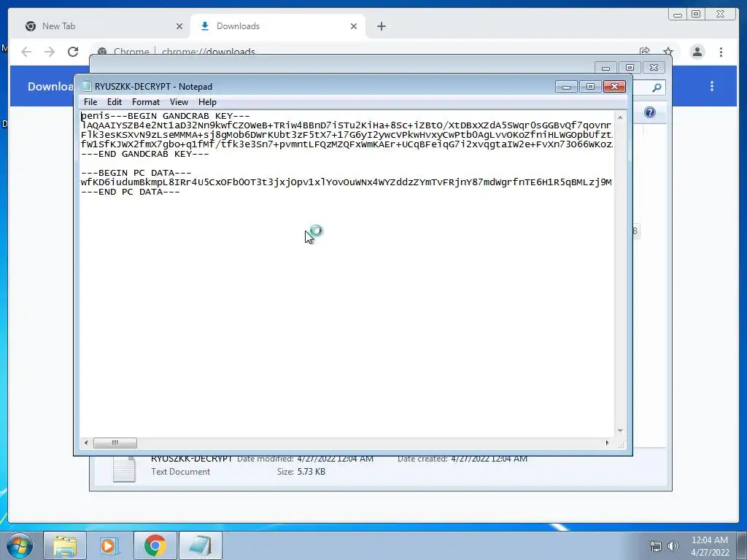Image resolution: width=747 pixels, height=560 pixels.
Task: Click the 5.73 KB size value
Action: [311, 472]
